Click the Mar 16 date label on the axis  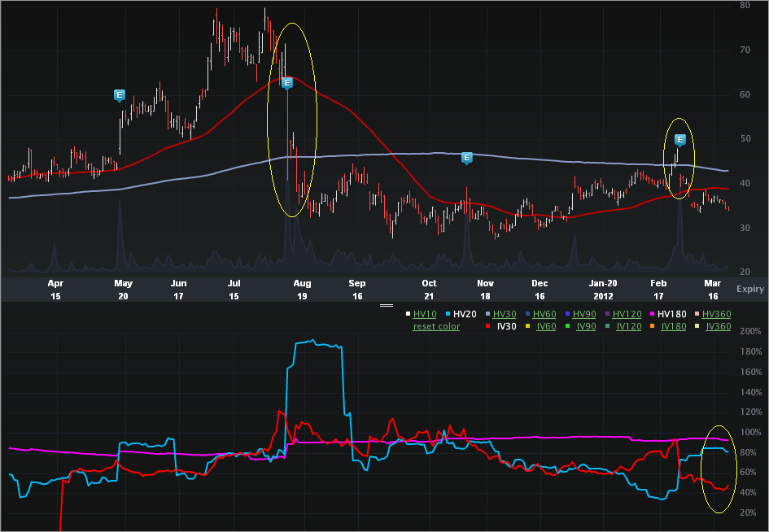714,290
